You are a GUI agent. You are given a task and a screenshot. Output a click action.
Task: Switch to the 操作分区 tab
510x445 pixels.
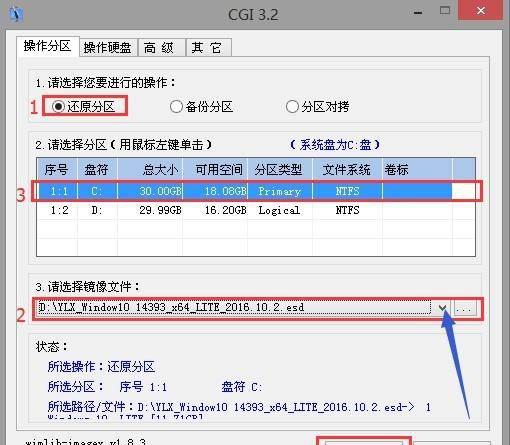point(48,46)
